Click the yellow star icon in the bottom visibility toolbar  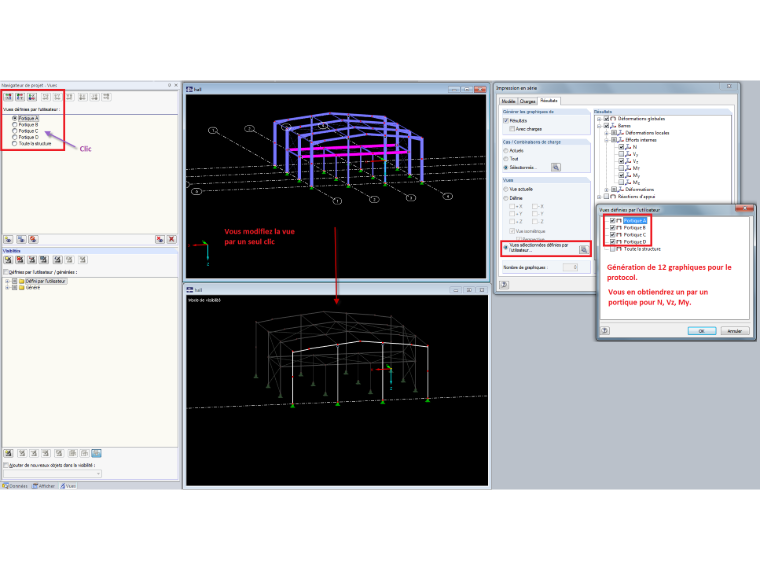tap(8, 453)
